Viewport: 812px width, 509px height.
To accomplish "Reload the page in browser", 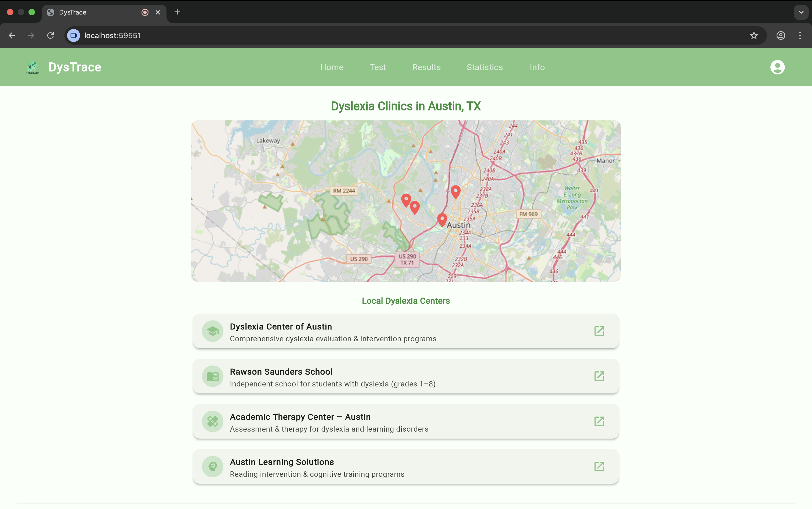I will pos(50,35).
